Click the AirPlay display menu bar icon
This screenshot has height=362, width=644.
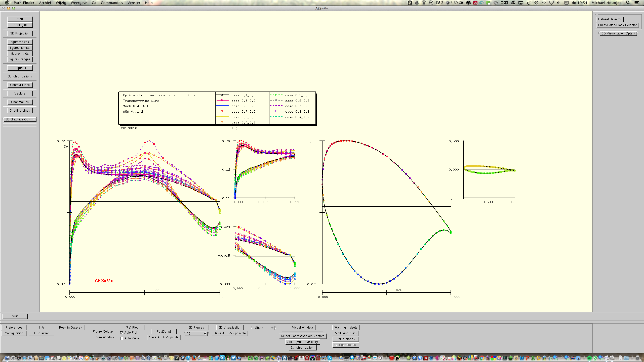point(521,3)
